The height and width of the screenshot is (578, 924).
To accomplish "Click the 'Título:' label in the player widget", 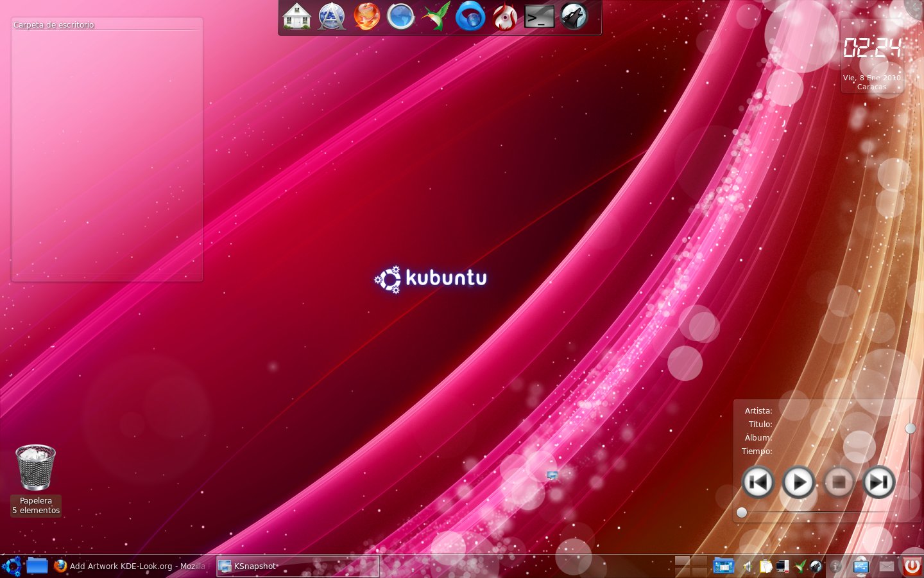I will pos(760,425).
